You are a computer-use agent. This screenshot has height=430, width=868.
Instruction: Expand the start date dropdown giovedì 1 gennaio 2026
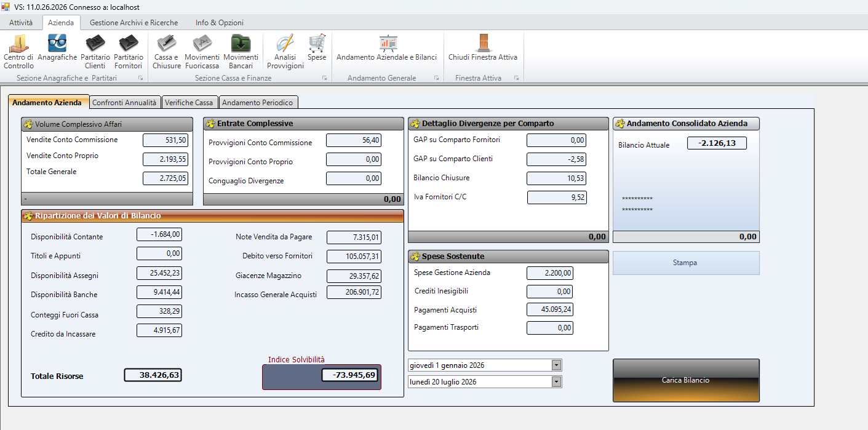click(x=557, y=365)
